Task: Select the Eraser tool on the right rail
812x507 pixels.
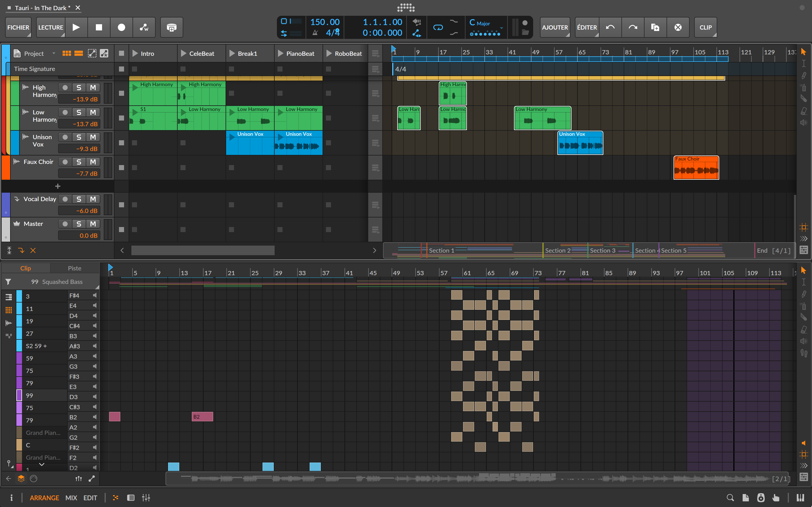Action: click(804, 111)
